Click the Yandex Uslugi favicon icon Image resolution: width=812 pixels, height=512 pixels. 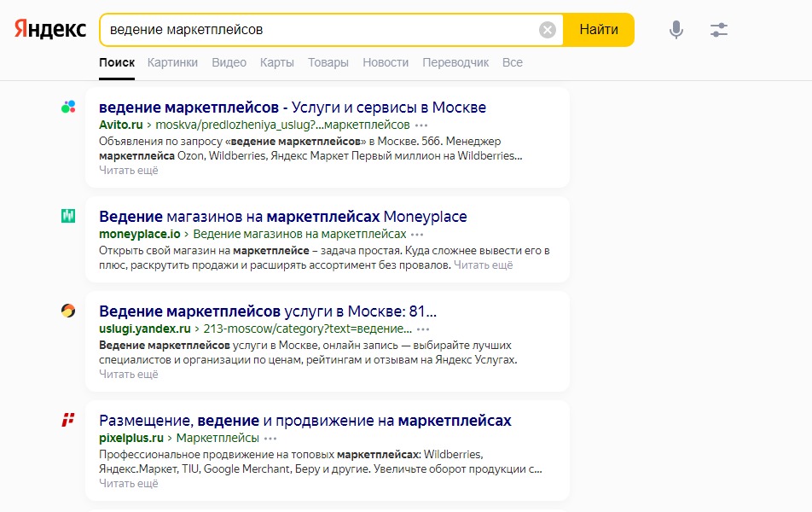pyautogui.click(x=68, y=311)
